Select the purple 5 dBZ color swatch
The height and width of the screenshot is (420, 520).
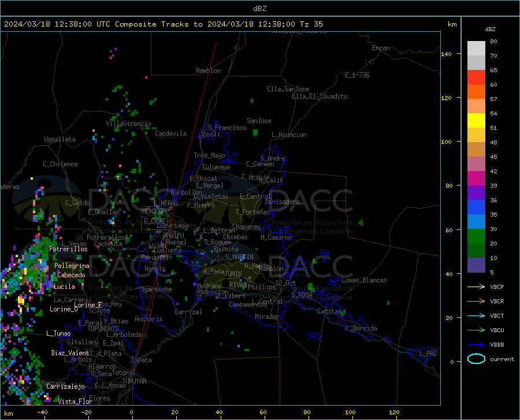[476, 265]
